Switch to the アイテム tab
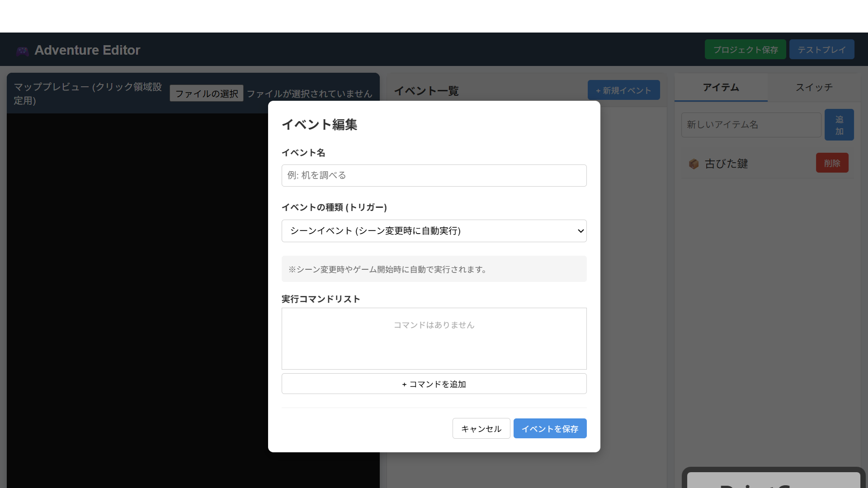Viewport: 868px width, 488px height. [721, 87]
